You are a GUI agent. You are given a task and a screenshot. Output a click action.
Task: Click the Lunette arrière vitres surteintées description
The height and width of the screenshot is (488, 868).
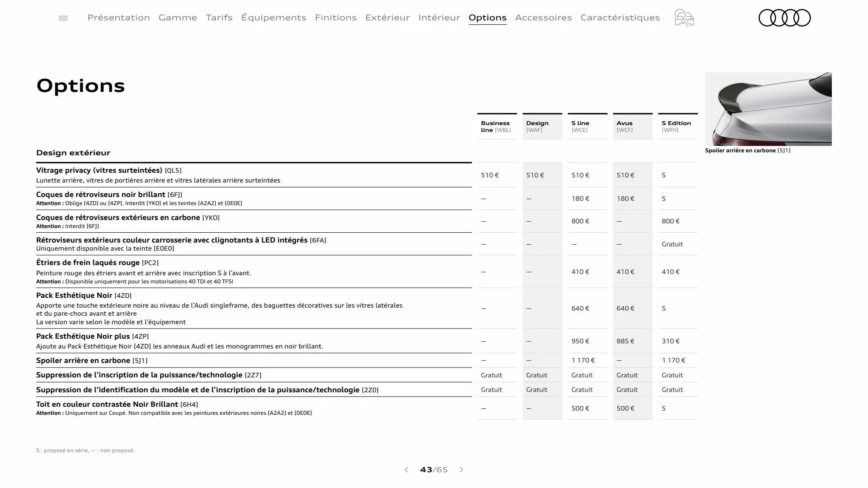pos(158,180)
